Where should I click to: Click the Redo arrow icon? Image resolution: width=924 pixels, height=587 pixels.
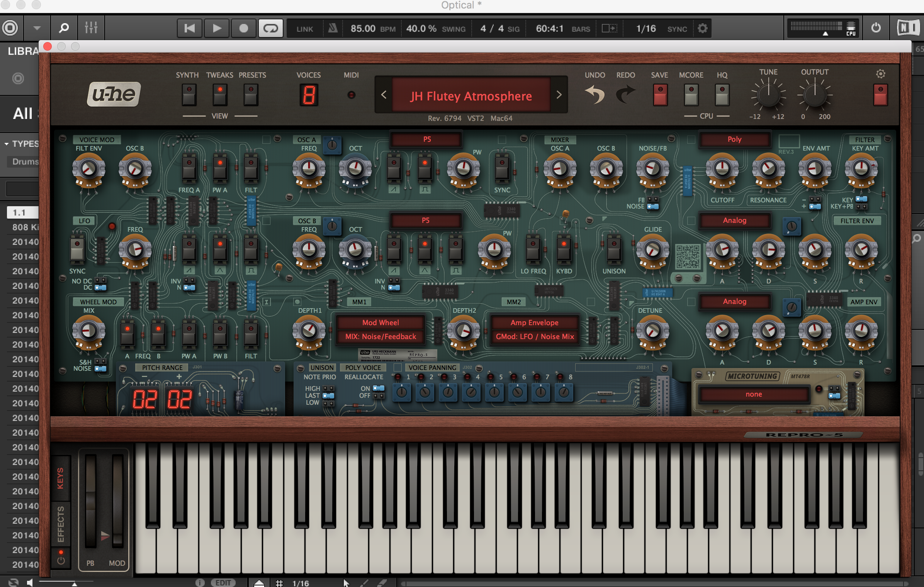[625, 95]
